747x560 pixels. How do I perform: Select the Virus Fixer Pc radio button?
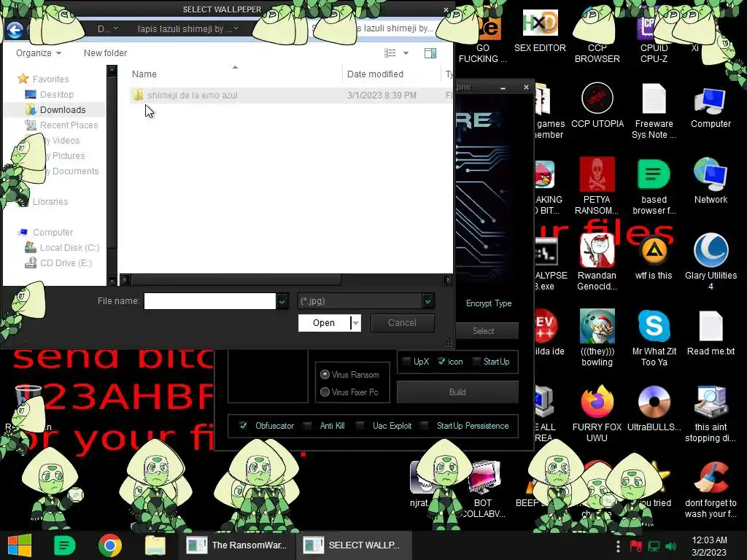[x=325, y=392]
